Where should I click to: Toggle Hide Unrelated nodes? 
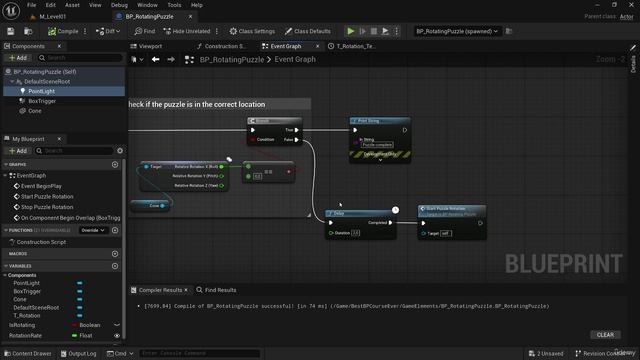pos(187,31)
